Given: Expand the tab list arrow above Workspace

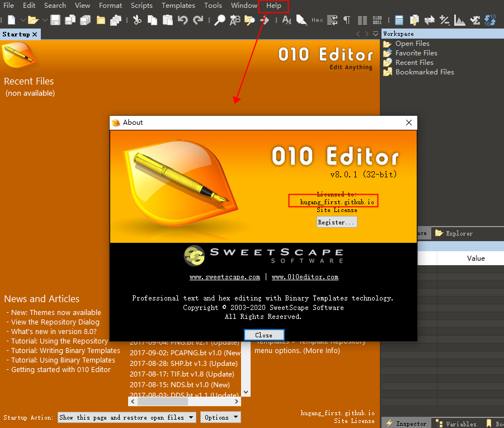Looking at the screenshot, I should 375,34.
